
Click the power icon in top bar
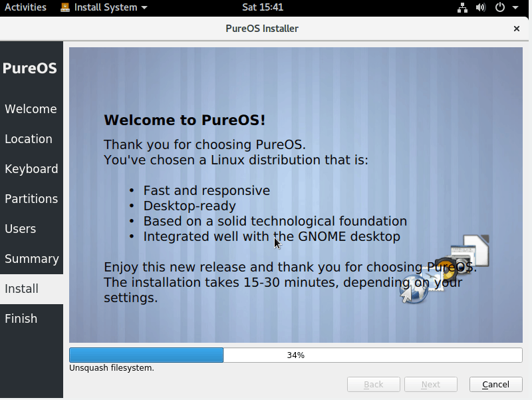499,7
